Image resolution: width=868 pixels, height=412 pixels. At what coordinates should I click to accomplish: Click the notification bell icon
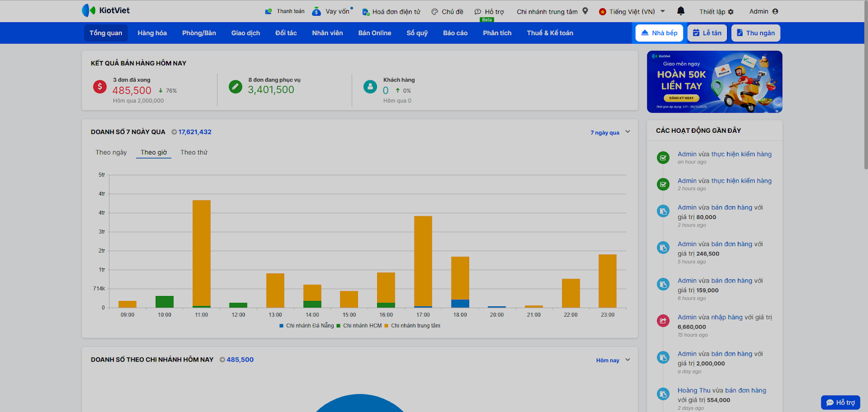point(681,11)
